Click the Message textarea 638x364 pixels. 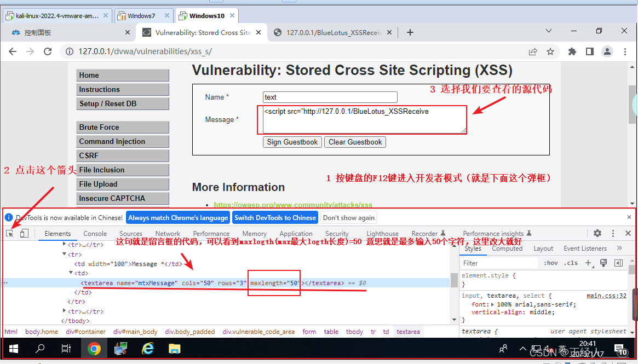(365, 119)
